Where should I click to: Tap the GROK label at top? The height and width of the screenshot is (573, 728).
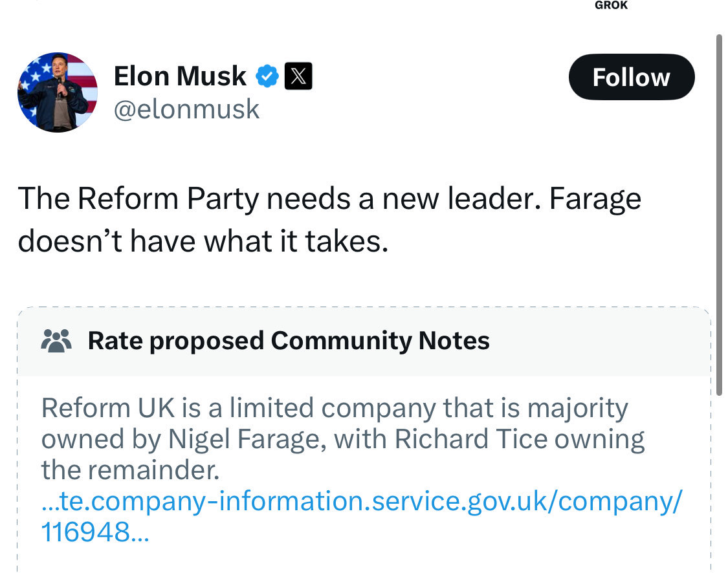(611, 6)
